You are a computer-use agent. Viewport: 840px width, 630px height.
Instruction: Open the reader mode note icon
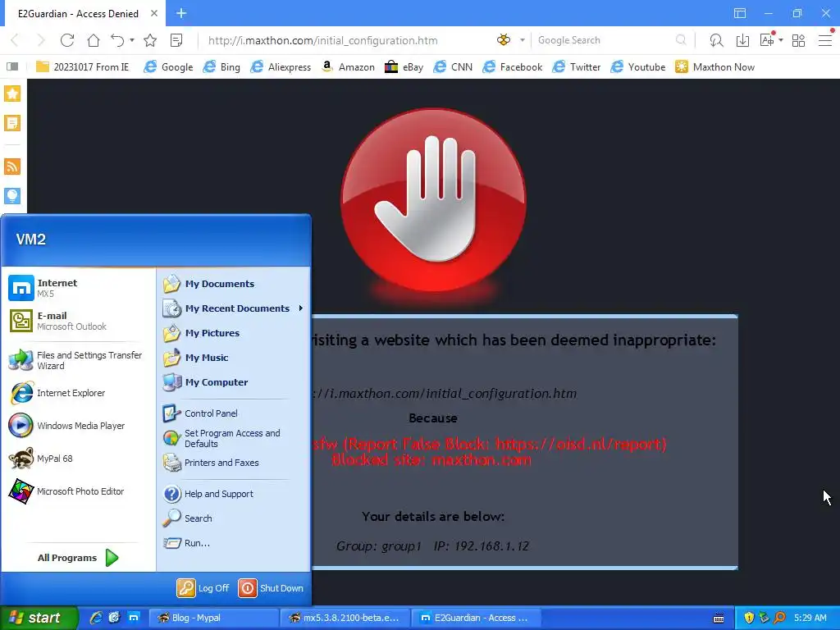tap(176, 40)
